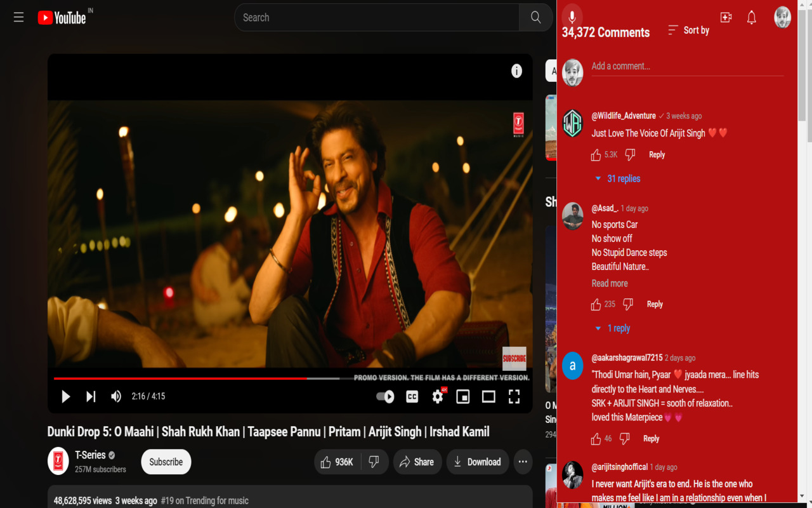Dislike the video
This screenshot has width=812, height=508.
pyautogui.click(x=374, y=462)
